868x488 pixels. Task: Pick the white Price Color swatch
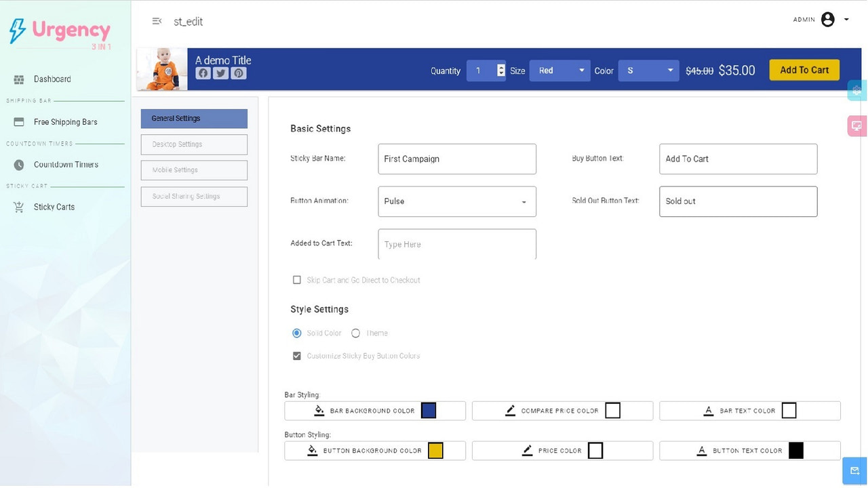coord(595,451)
